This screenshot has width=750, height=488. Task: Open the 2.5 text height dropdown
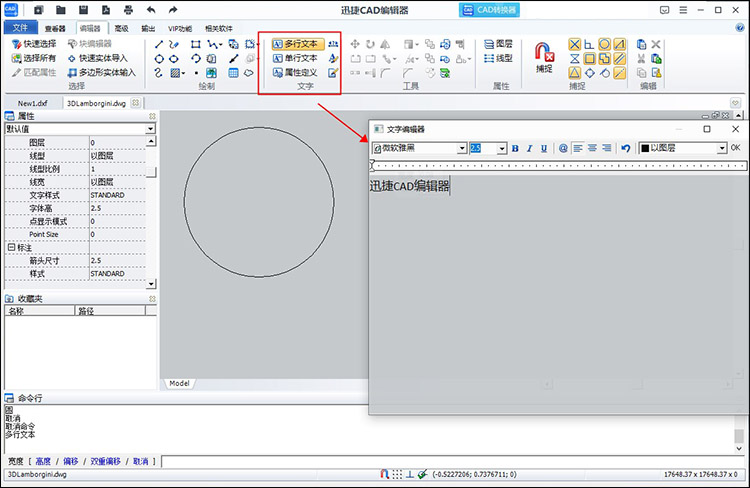pos(501,148)
